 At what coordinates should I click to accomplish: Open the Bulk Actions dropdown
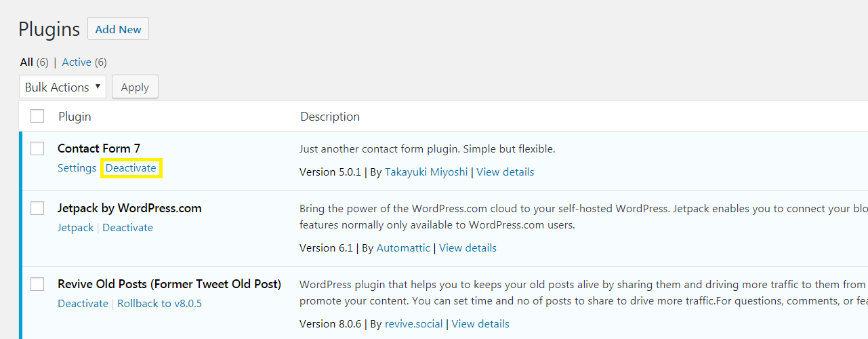62,87
